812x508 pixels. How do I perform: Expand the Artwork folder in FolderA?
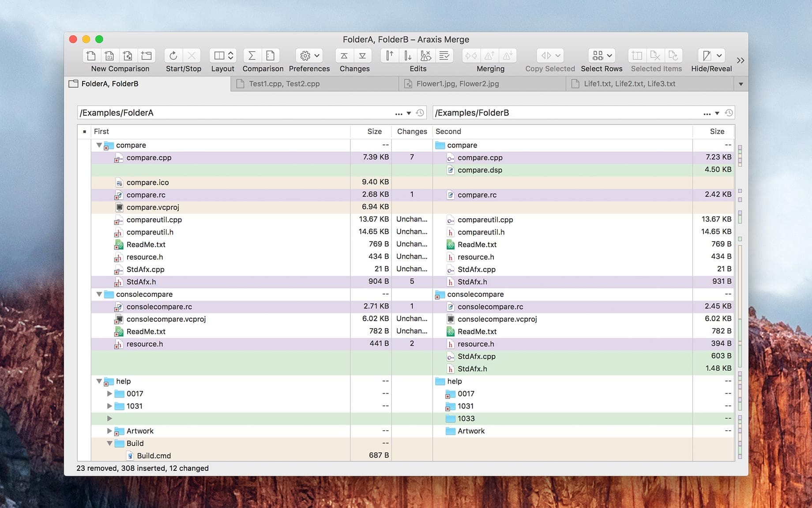(109, 431)
